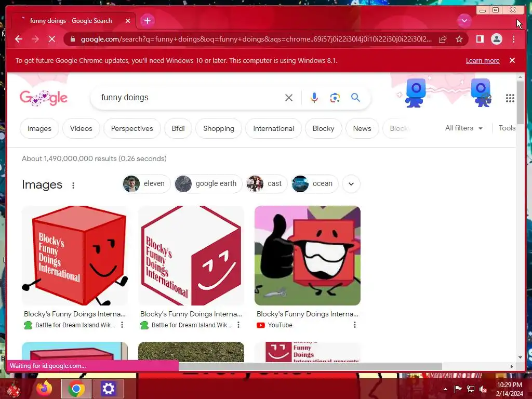Screen dimensions: 532x399
Task: Open Chrome side panel
Action: tap(480, 39)
